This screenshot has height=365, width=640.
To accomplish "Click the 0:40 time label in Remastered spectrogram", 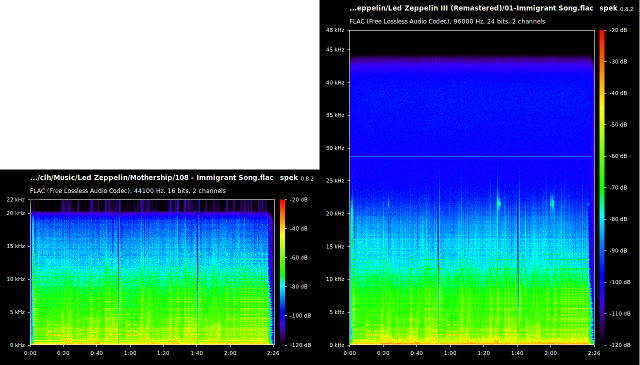I will click(416, 353).
